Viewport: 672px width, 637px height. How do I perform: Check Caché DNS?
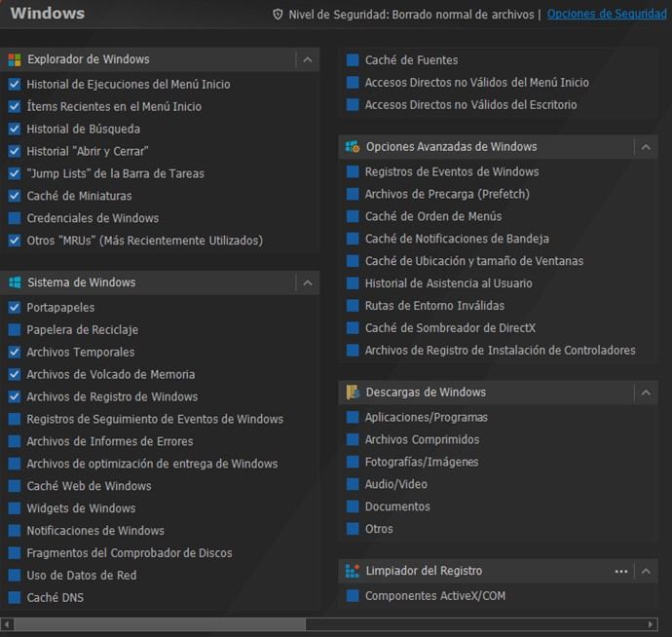click(x=15, y=598)
